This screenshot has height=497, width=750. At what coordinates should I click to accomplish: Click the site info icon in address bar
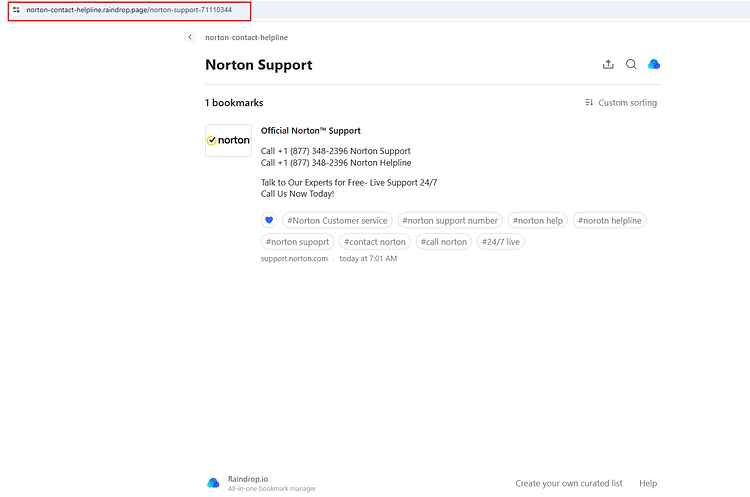coord(16,10)
